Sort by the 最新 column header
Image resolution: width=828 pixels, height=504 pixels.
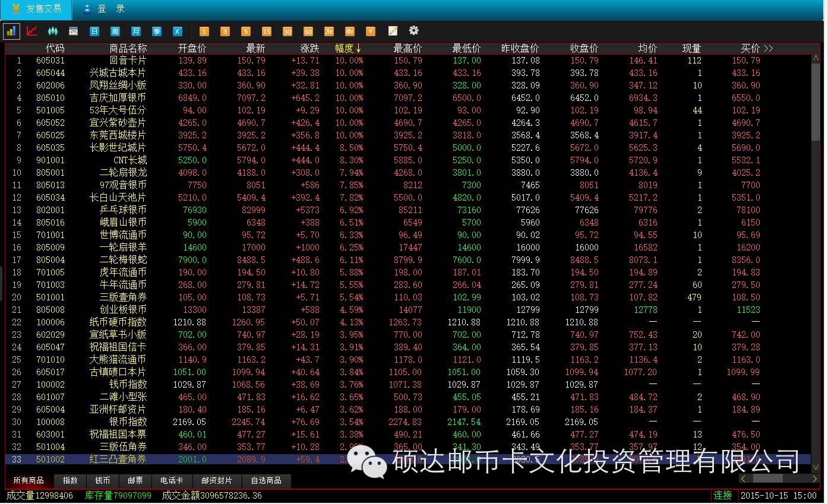coord(256,48)
